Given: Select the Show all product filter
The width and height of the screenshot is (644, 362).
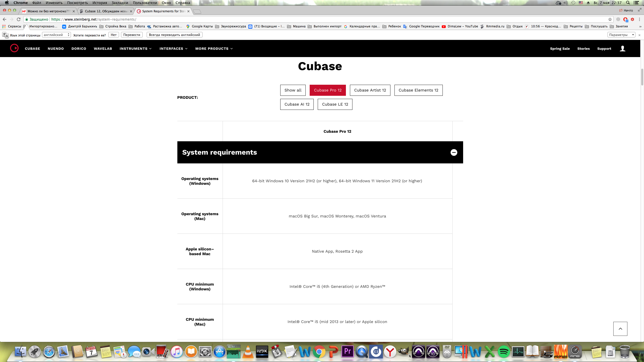Looking at the screenshot, I should coord(293,90).
